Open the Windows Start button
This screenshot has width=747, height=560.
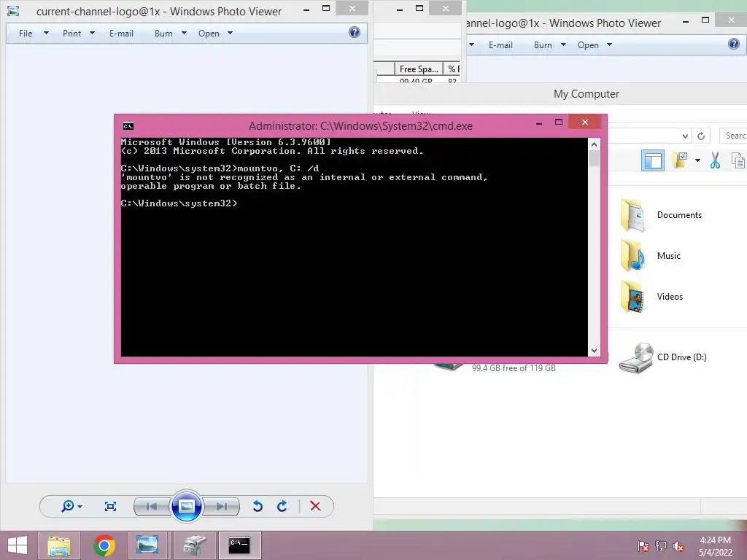click(x=18, y=545)
